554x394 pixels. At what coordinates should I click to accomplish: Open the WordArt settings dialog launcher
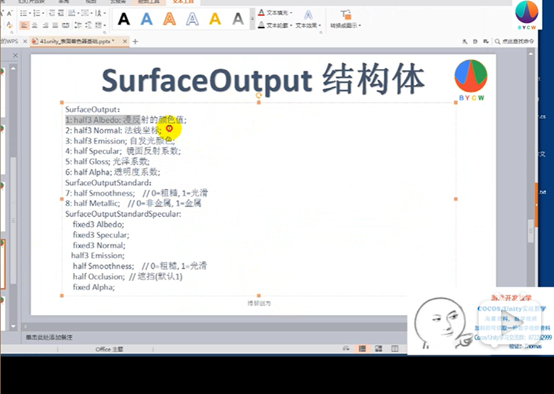pos(321,33)
